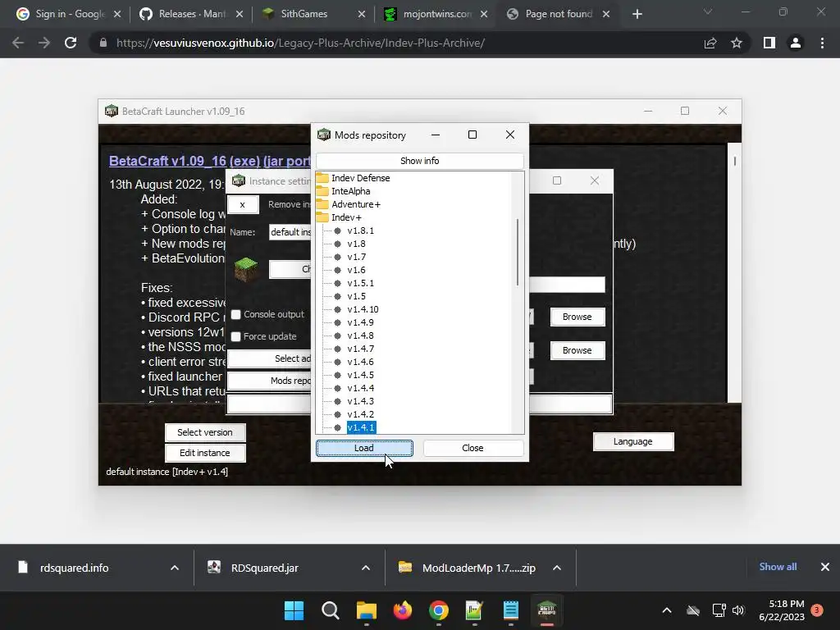This screenshot has width=840, height=630.
Task: Expand options for rdsquared.info download
Action: click(175, 568)
